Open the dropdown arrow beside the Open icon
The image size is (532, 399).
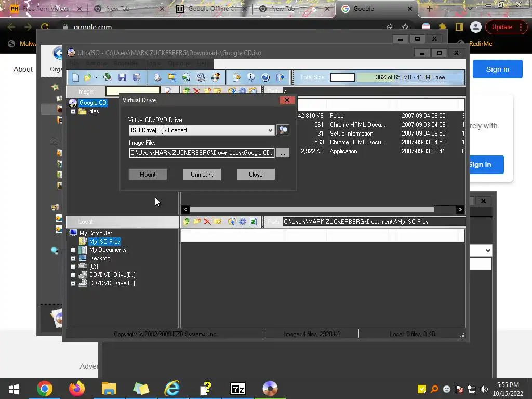pyautogui.click(x=96, y=78)
